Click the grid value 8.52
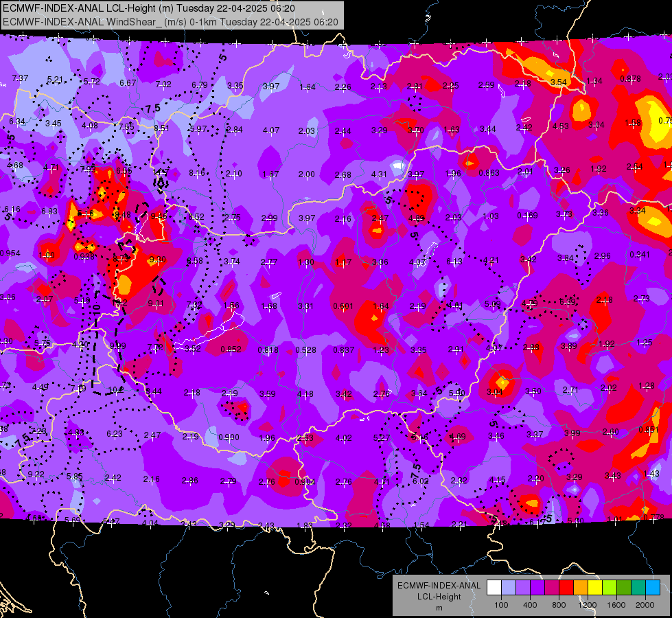Viewport: 672px width, 618px height. pos(196,217)
